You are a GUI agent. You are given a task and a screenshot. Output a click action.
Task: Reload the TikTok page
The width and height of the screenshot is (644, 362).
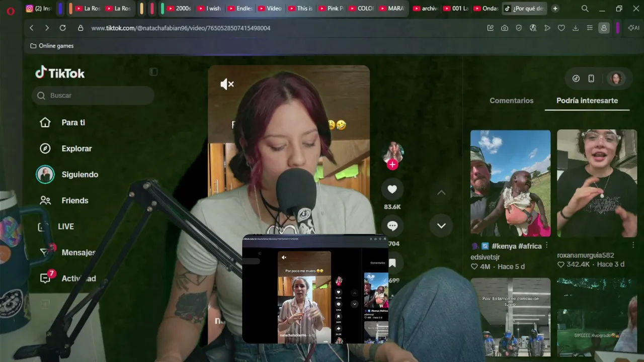pyautogui.click(x=62, y=28)
